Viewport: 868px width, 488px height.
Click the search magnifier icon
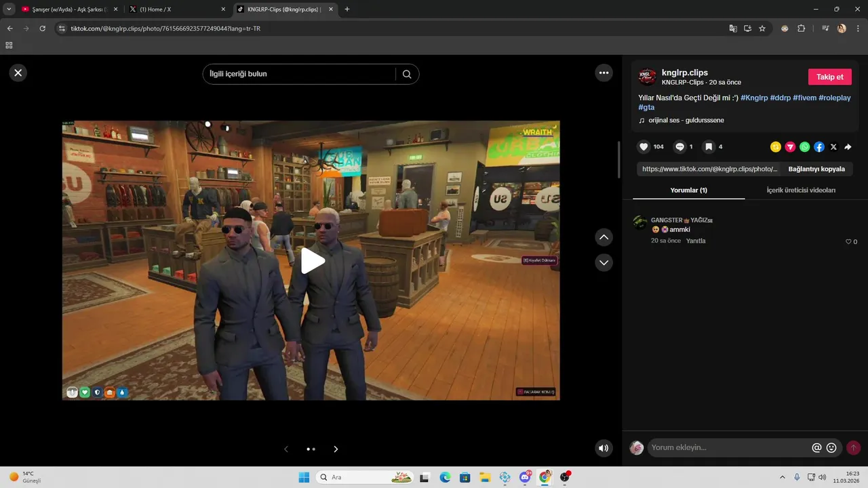407,74
